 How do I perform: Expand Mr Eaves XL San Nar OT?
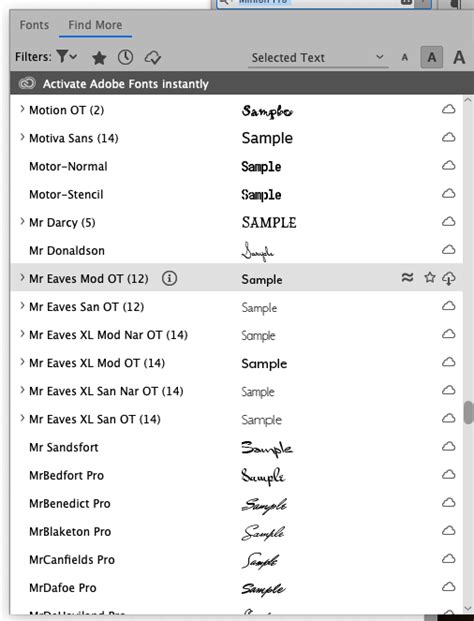pos(22,390)
